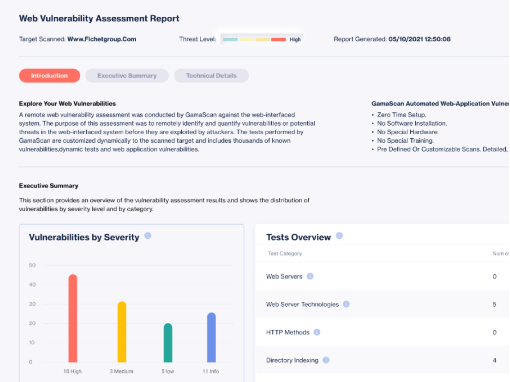Image resolution: width=510 pixels, height=382 pixels.
Task: Click the count 5 for Web Server Technologies
Action: [494, 305]
